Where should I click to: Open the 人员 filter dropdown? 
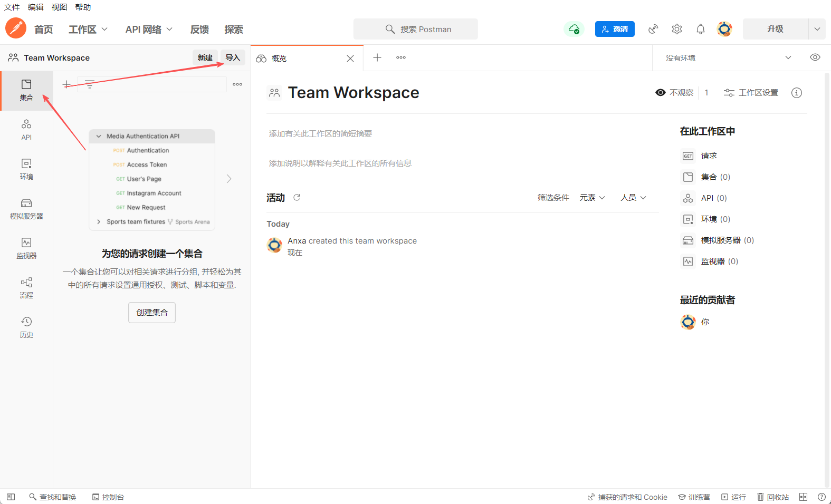pos(633,197)
